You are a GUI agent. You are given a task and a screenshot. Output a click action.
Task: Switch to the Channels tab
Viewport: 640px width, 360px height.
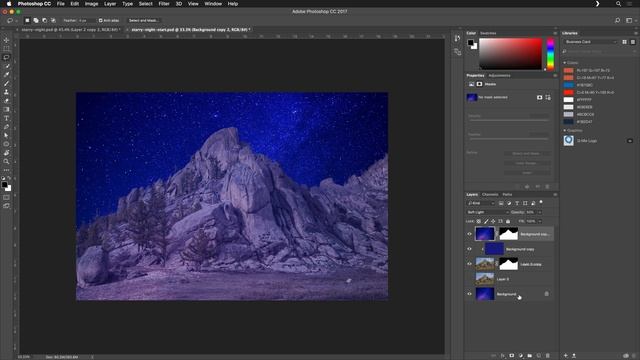490,195
